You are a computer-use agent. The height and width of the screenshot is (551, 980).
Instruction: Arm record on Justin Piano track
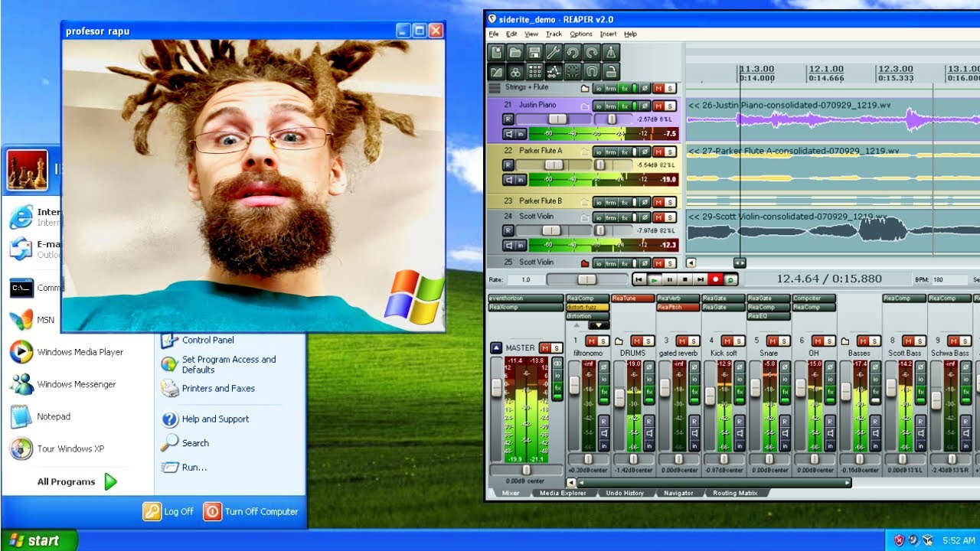click(508, 119)
